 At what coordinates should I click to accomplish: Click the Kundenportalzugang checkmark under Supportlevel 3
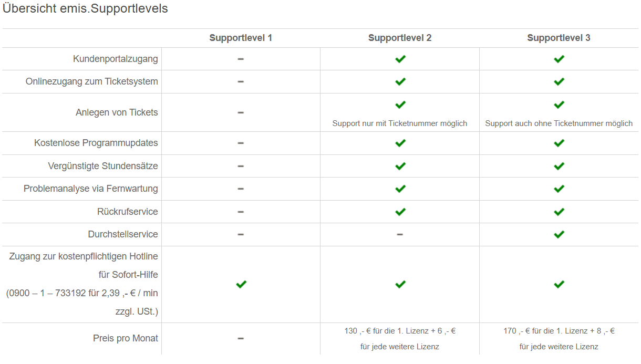pos(559,59)
